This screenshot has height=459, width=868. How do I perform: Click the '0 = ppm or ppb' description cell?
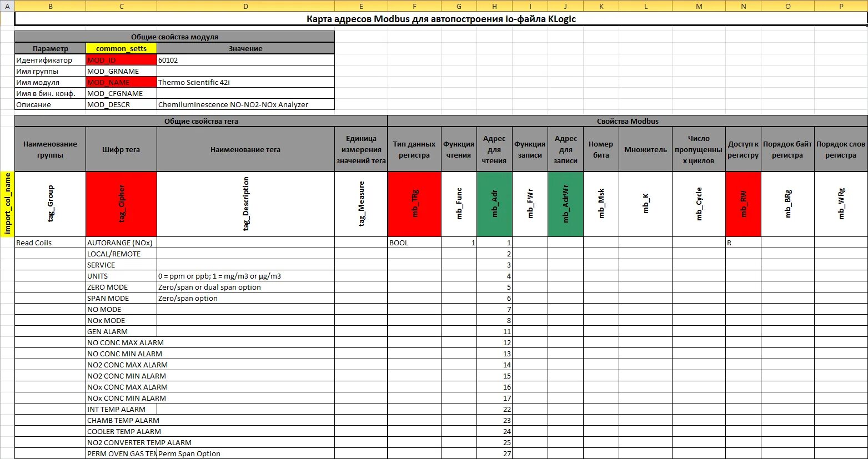point(246,276)
